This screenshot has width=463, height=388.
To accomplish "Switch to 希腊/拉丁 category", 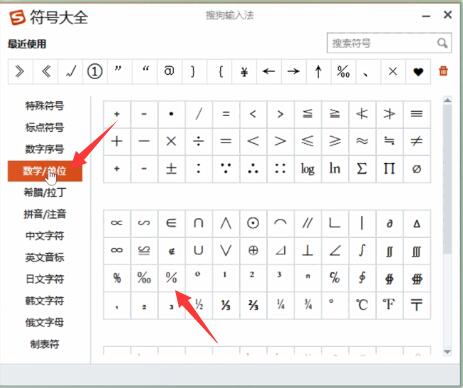I will tap(45, 192).
